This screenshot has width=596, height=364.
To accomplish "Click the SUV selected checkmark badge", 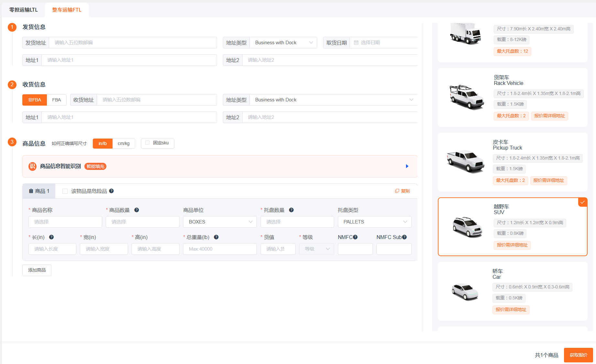I will click(583, 202).
